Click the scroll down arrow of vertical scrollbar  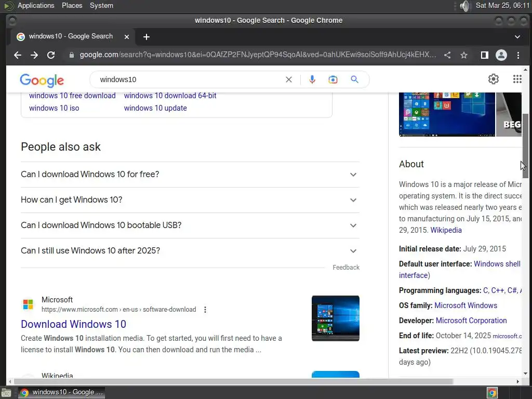525,373
